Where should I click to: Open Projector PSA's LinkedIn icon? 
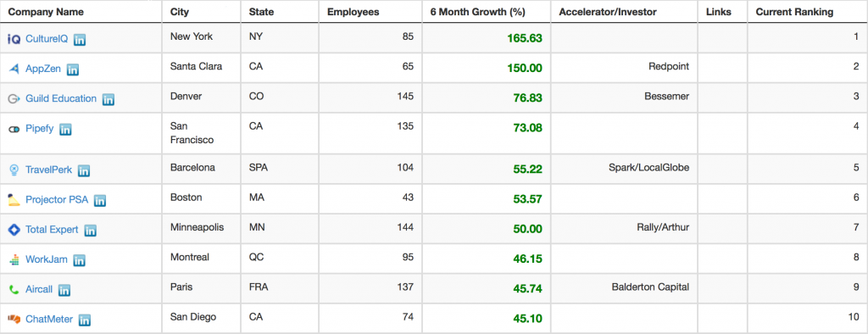click(100, 201)
